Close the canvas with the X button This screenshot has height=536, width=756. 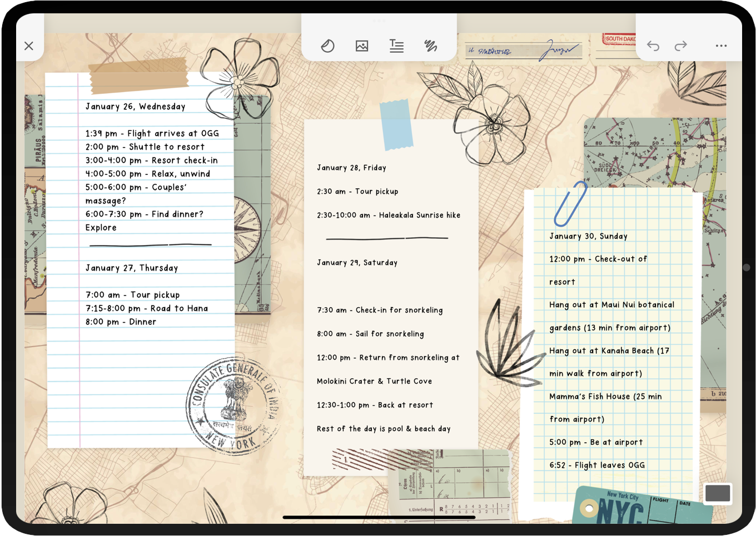29,46
